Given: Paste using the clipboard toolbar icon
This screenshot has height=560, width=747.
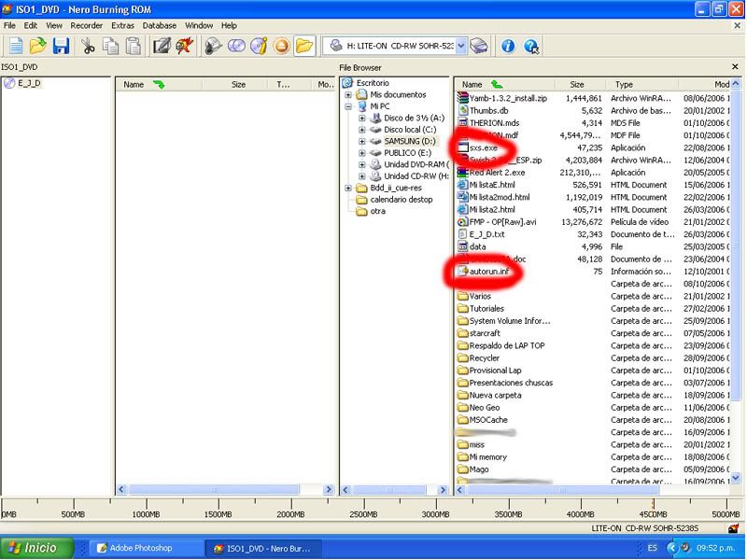Looking at the screenshot, I should pyautogui.click(x=133, y=46).
